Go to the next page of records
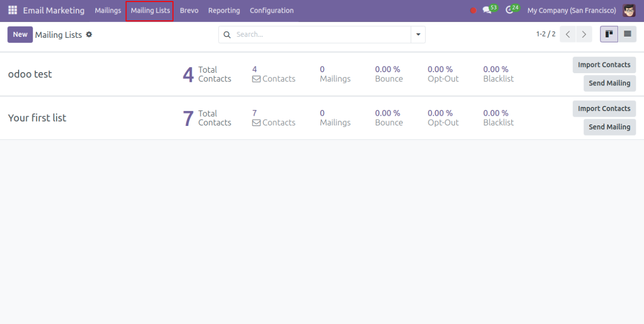Viewport: 644px width, 324px height. click(x=584, y=34)
